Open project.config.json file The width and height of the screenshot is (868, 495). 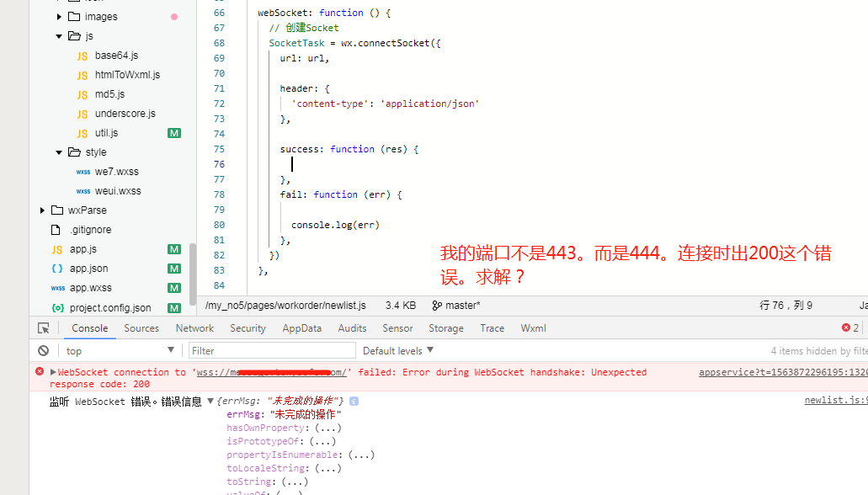coord(110,308)
